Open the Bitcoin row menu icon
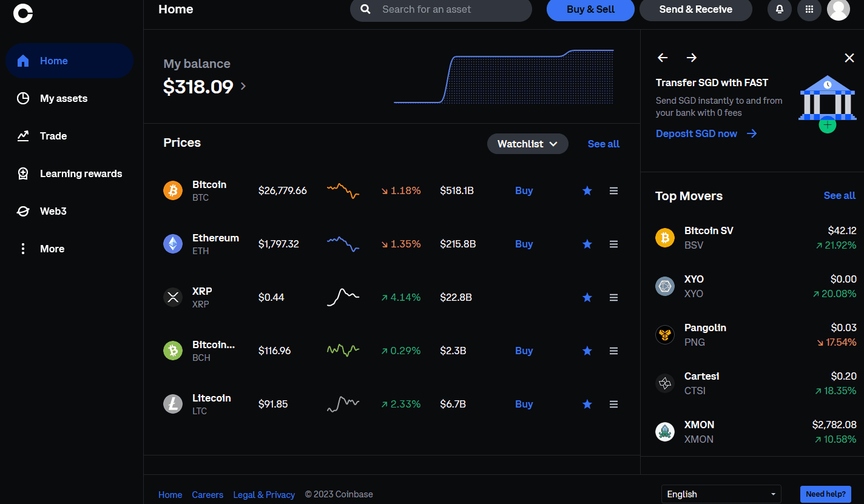864x504 pixels. coord(613,190)
